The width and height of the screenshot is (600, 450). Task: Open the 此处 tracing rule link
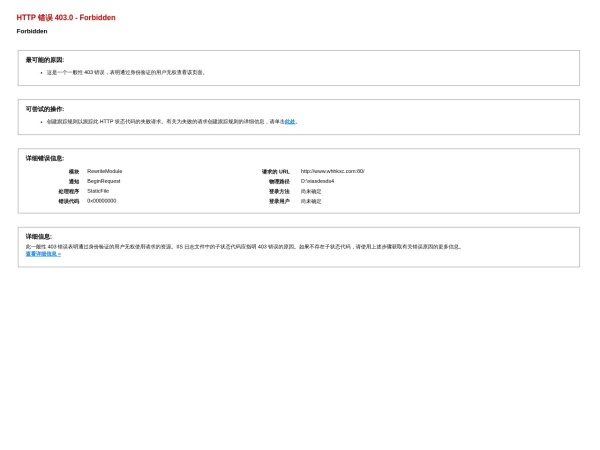290,122
